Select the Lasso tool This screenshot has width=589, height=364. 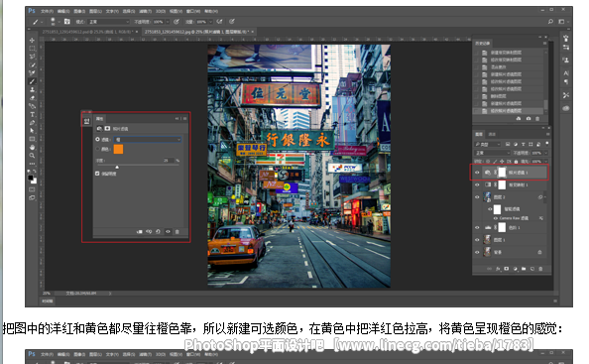coord(33,57)
